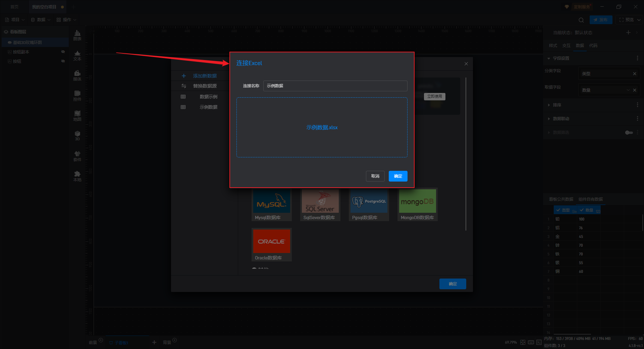
Task: Open the 地图 map components panel
Action: (x=77, y=116)
